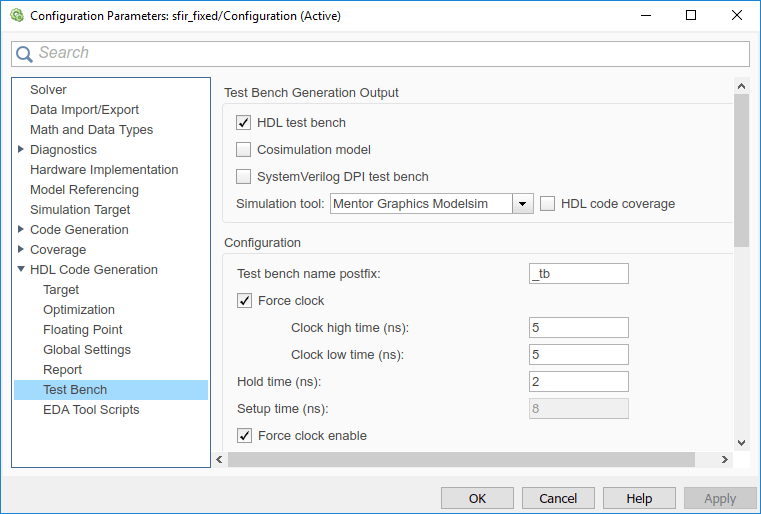The image size is (761, 514).
Task: Open Hardware Implementation settings
Action: (x=104, y=170)
